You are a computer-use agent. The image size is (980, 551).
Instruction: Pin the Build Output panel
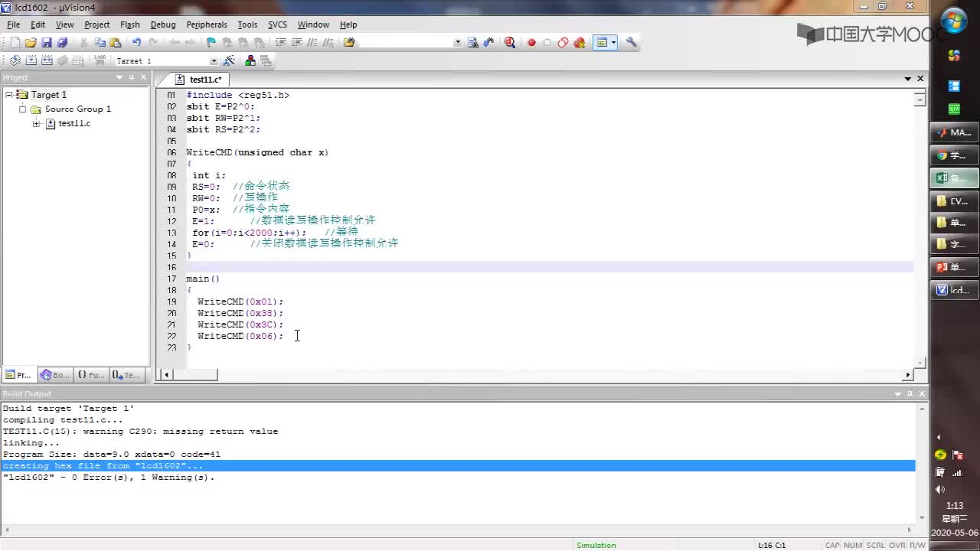pyautogui.click(x=910, y=393)
